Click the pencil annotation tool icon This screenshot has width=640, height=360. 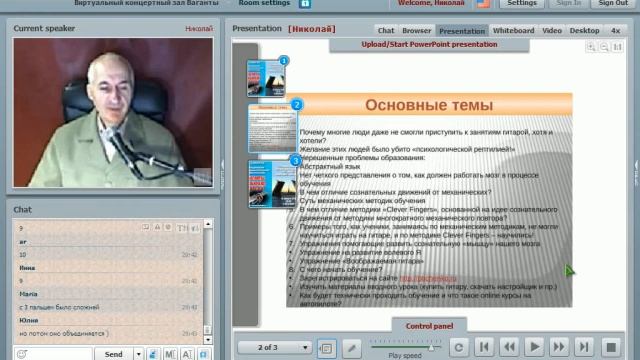coord(351,348)
